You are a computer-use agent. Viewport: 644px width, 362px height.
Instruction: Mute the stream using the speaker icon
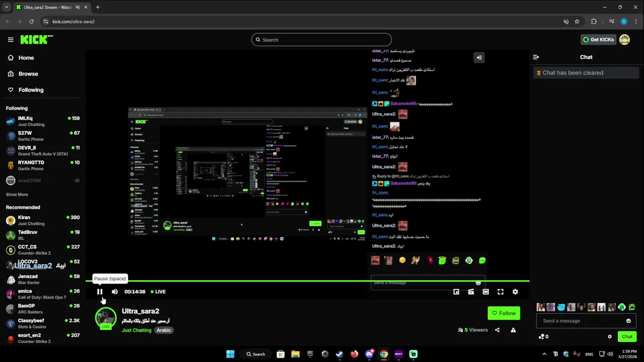[115, 292]
